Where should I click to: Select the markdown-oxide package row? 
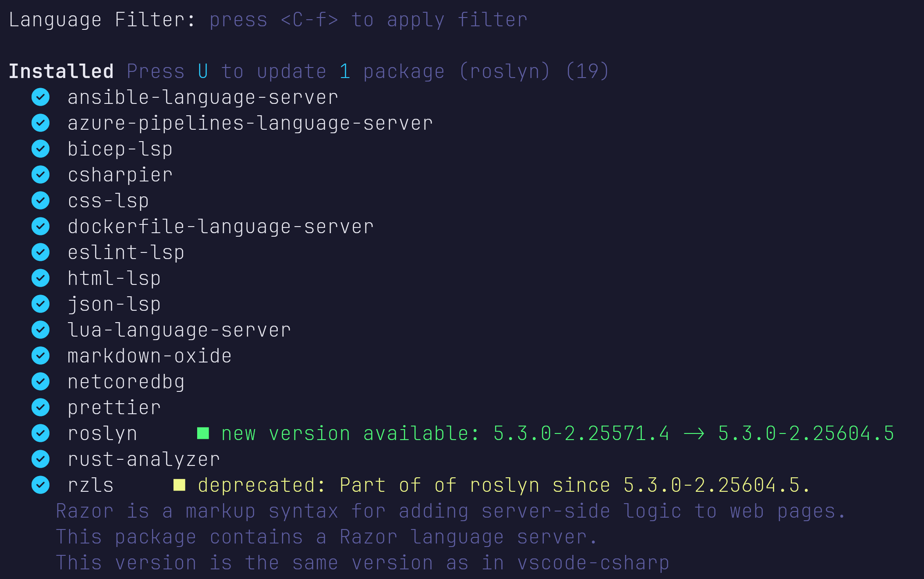tap(149, 356)
